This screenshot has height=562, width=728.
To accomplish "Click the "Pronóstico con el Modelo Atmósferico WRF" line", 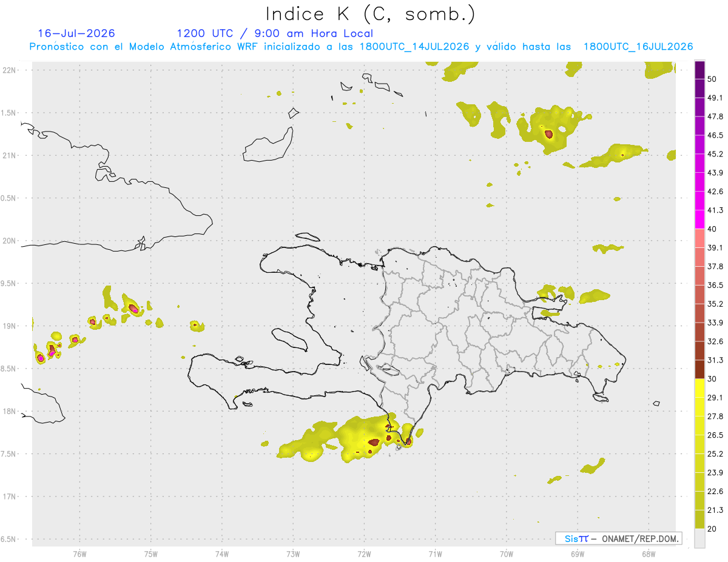I will coord(362,47).
